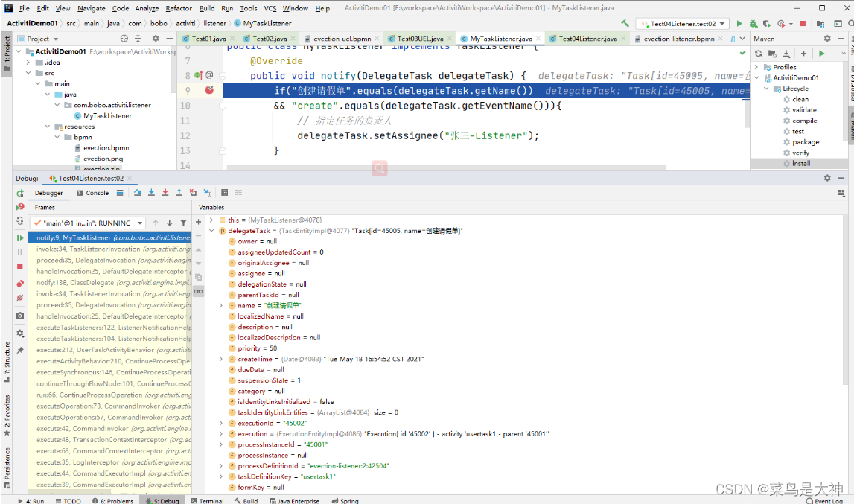Expand the execution variable node
This screenshot has height=504, width=854.
point(221,434)
